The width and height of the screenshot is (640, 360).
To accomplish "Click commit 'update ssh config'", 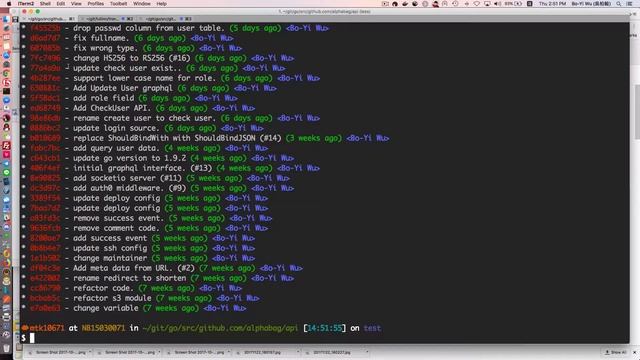I will (110, 248).
